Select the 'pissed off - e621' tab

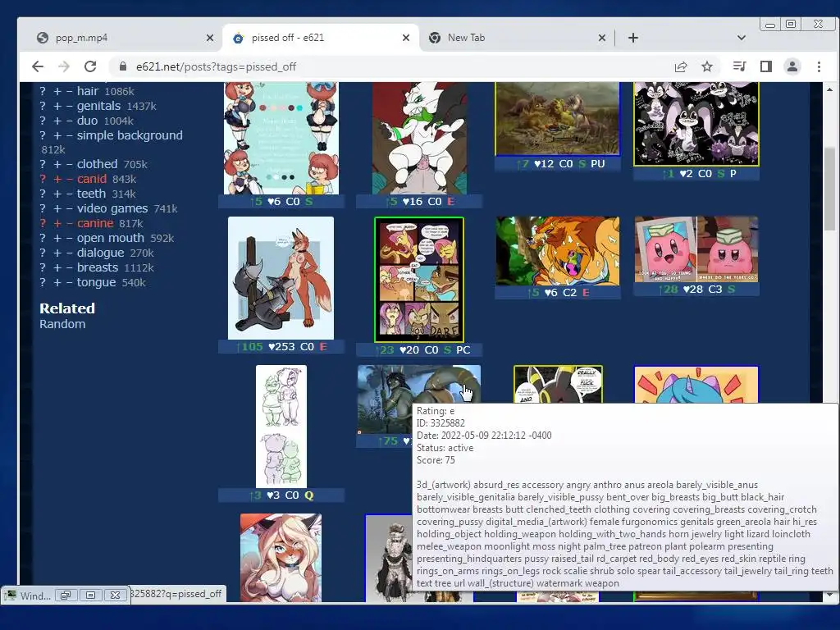[322, 38]
